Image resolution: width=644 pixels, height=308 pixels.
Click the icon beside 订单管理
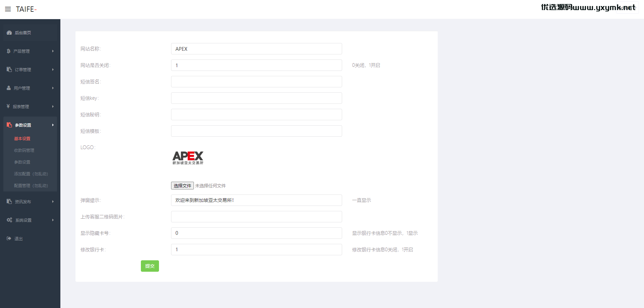(9, 70)
